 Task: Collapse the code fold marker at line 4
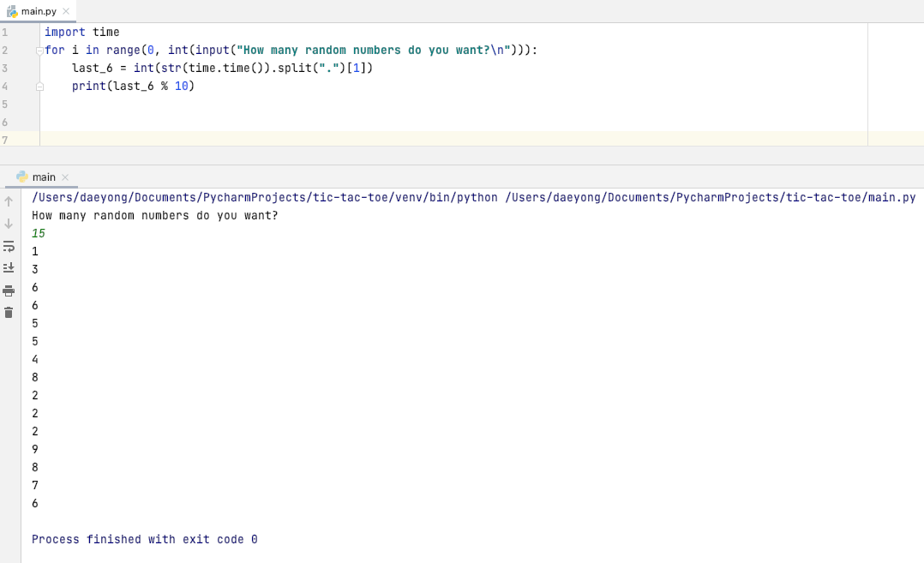[39, 86]
